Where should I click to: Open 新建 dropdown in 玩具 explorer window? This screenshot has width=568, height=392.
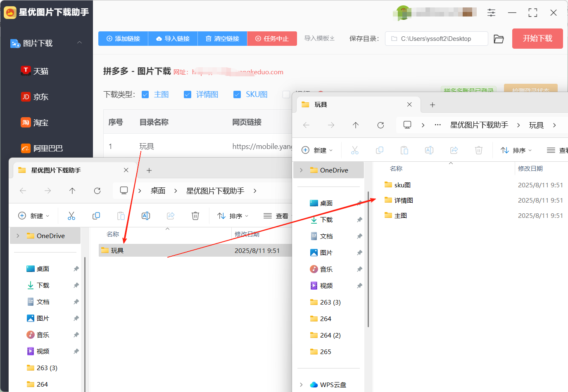click(x=317, y=150)
